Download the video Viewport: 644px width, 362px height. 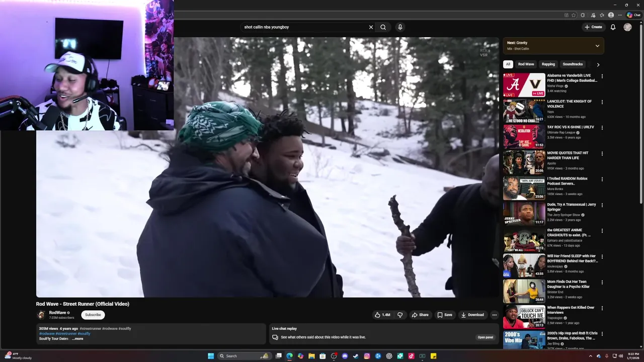[472, 315]
